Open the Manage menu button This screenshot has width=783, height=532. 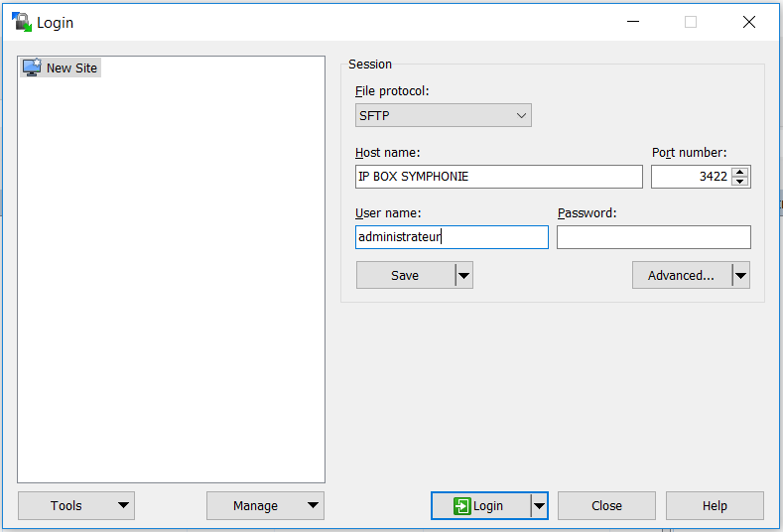265,506
